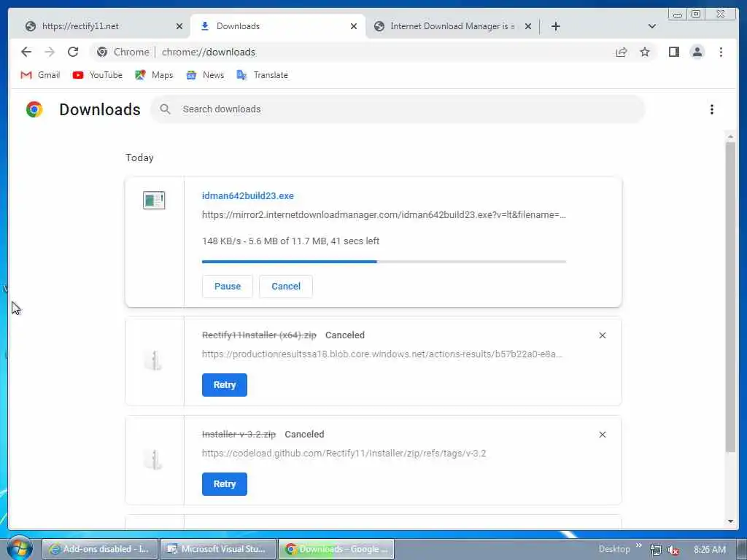The image size is (747, 560).
Task: Click the Chrome site info icon in address bar
Action: (102, 52)
